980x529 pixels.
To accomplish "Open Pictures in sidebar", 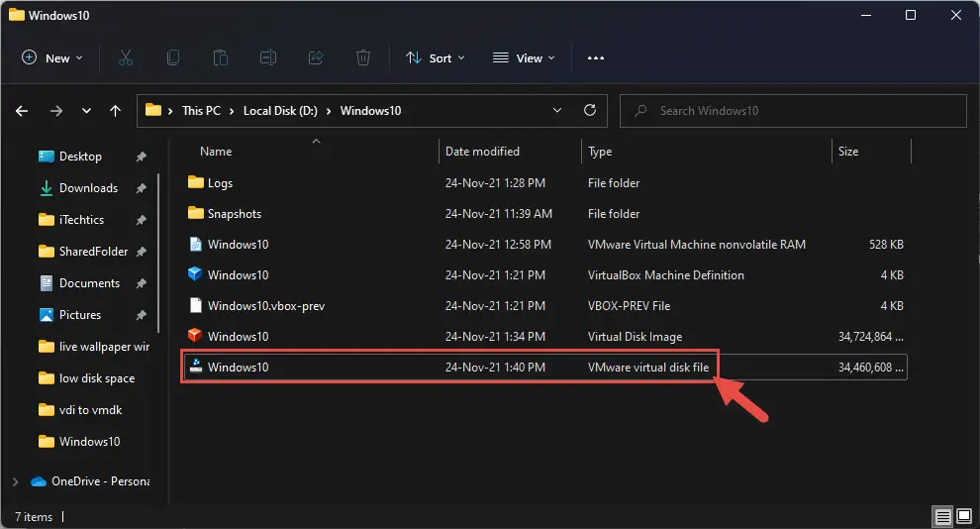I will click(x=80, y=314).
